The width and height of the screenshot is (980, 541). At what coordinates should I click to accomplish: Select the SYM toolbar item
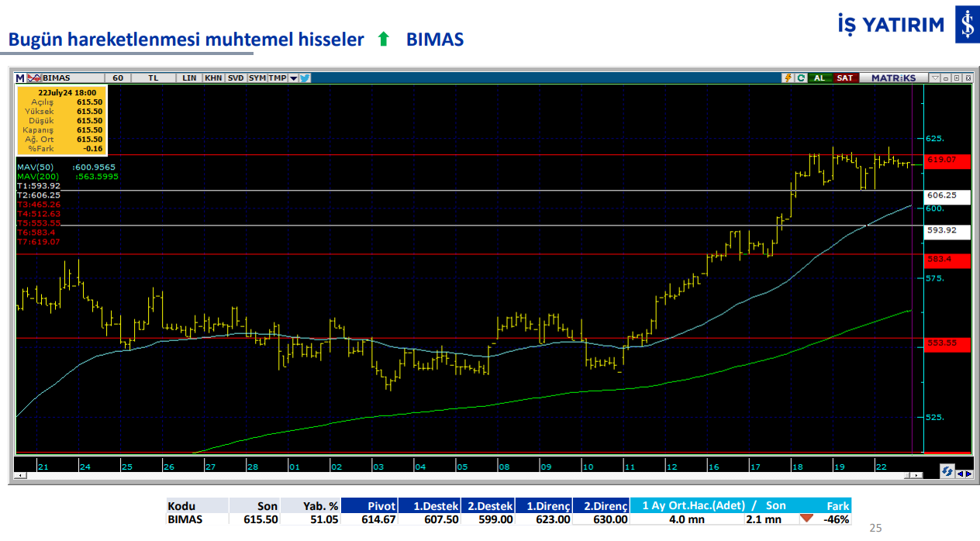[257, 78]
